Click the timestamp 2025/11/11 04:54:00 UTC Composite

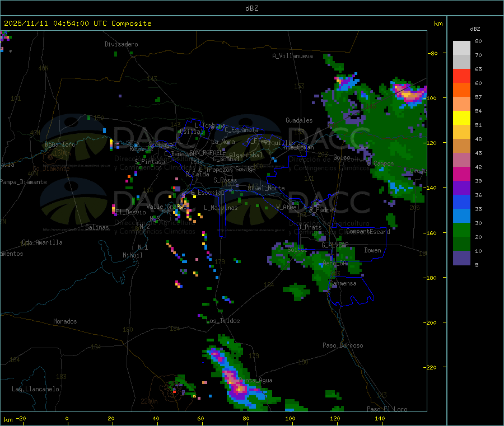(x=77, y=24)
